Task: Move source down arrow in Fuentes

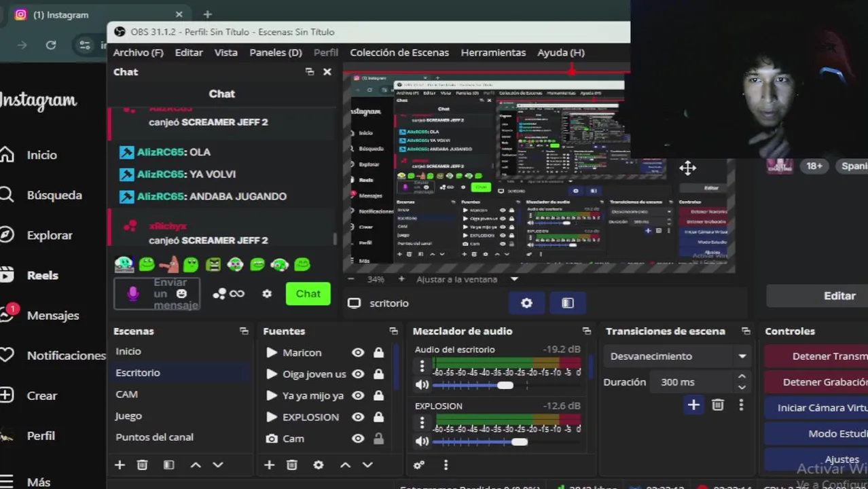Action: click(367, 465)
